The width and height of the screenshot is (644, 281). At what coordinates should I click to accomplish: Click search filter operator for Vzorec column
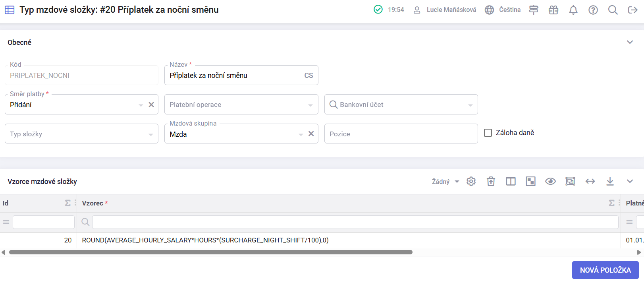[x=85, y=222]
